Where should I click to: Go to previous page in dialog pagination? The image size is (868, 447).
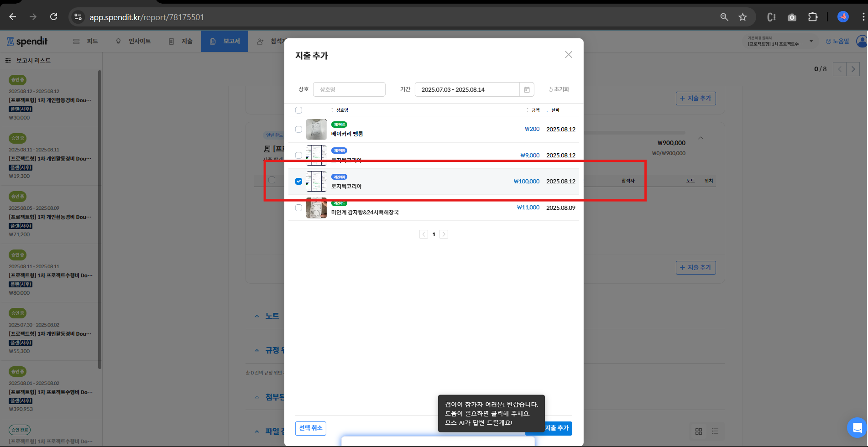424,234
